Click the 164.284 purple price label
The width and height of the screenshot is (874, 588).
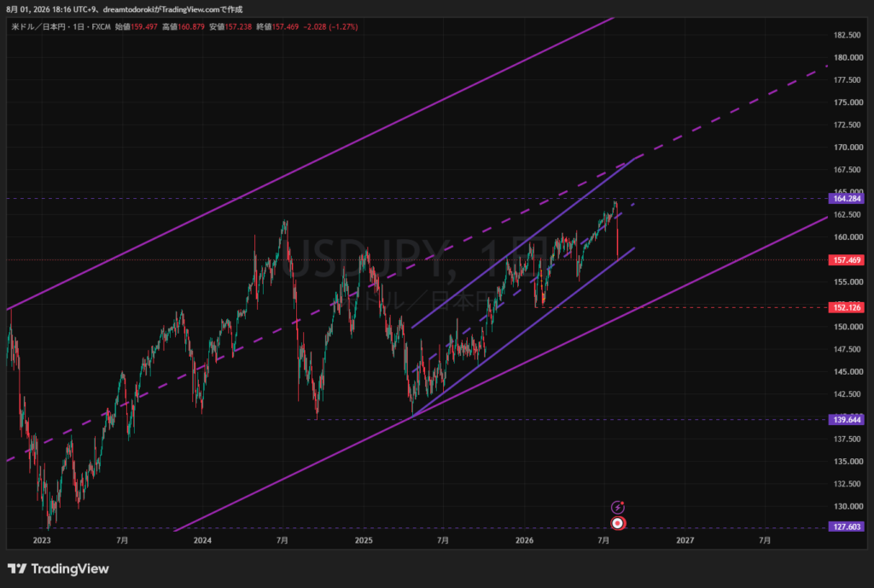click(847, 198)
